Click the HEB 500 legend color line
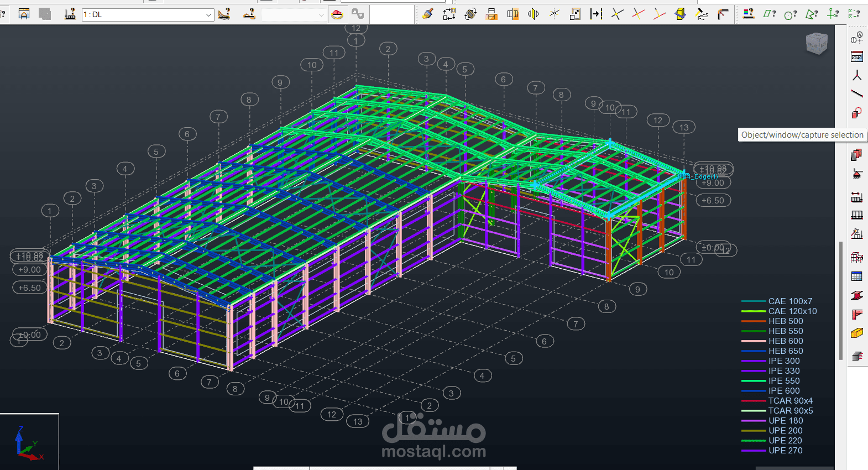 [754, 321]
